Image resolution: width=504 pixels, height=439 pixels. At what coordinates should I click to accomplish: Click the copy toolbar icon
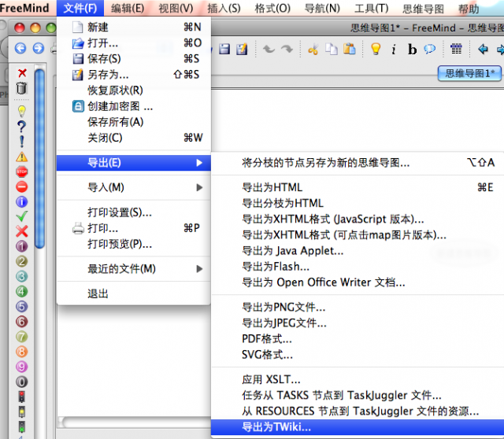tap(331, 49)
